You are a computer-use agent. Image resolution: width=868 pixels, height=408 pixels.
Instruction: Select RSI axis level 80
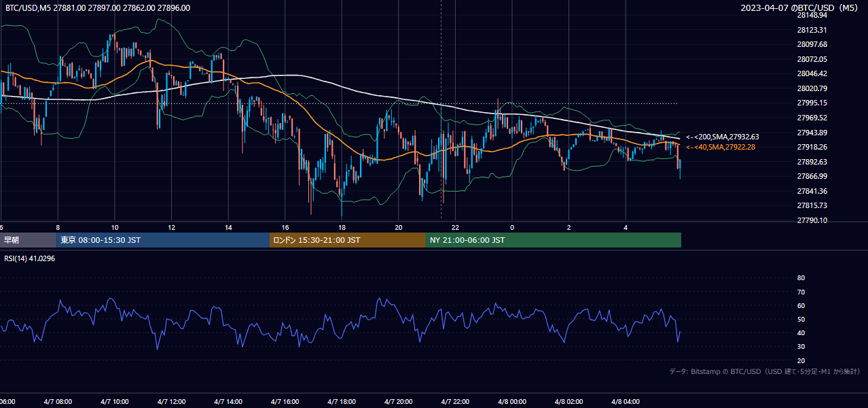click(x=801, y=278)
